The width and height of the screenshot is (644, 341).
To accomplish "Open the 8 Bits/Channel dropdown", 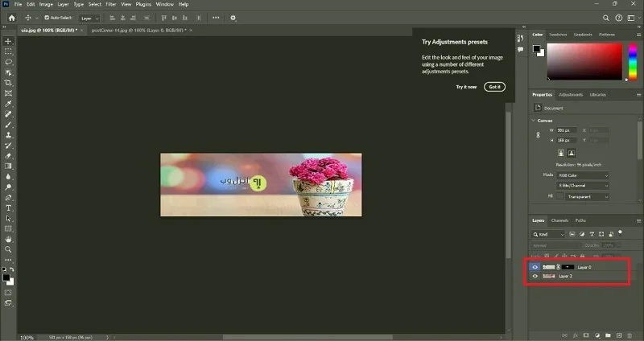I will 582,186.
